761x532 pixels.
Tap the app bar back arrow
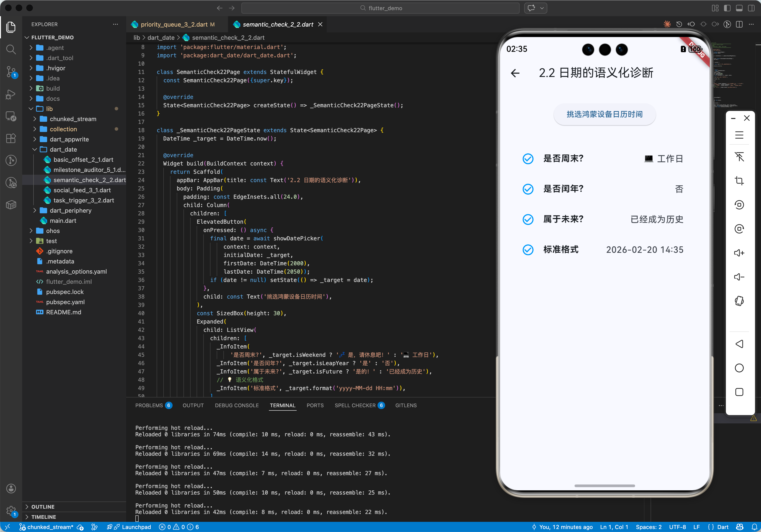tap(515, 73)
